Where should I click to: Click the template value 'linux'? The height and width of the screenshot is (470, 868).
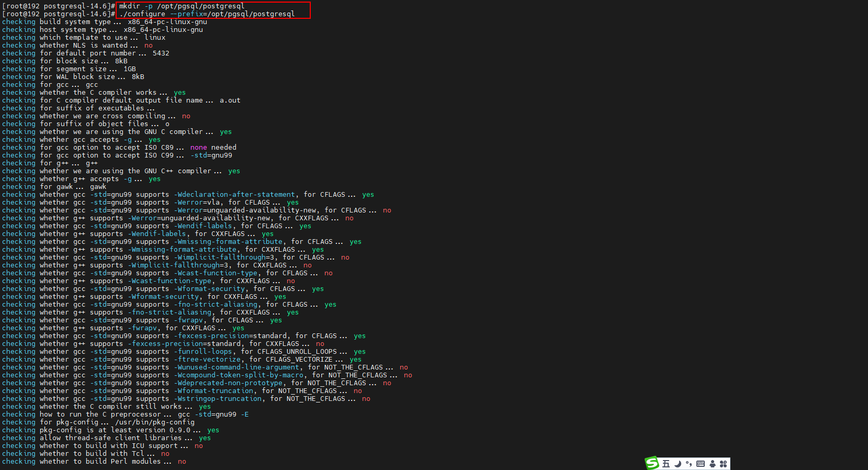pos(155,38)
